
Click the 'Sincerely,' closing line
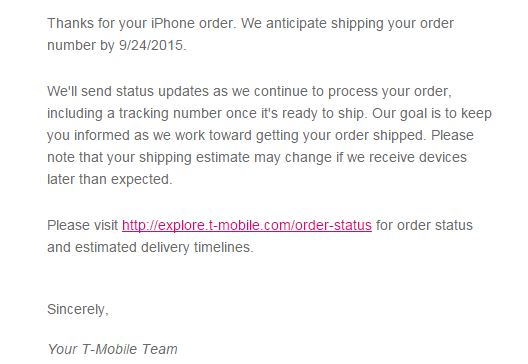point(78,309)
